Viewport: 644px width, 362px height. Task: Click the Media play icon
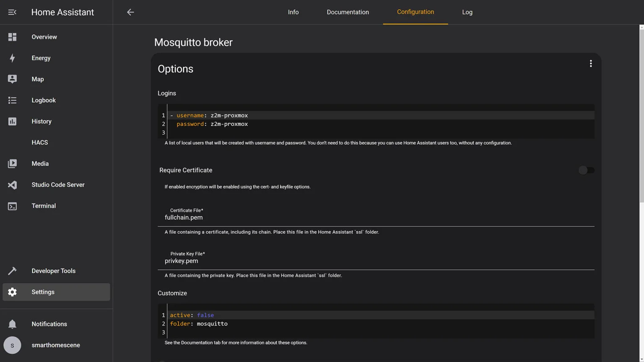(x=12, y=163)
